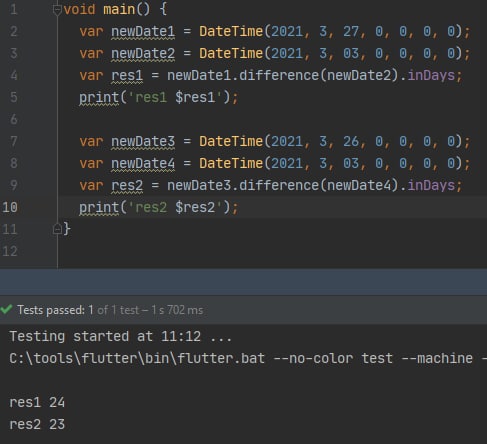Click the inDays property on line 4
Viewport: 487px width, 444px height.
431,76
